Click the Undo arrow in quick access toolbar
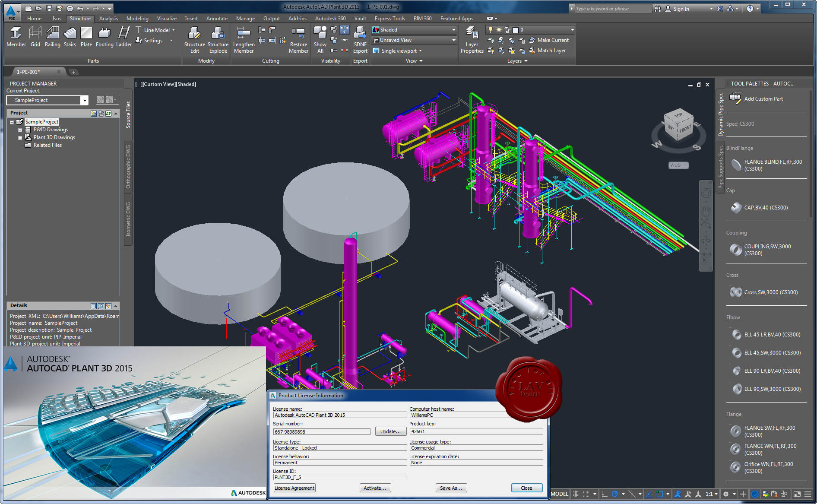 (80, 8)
